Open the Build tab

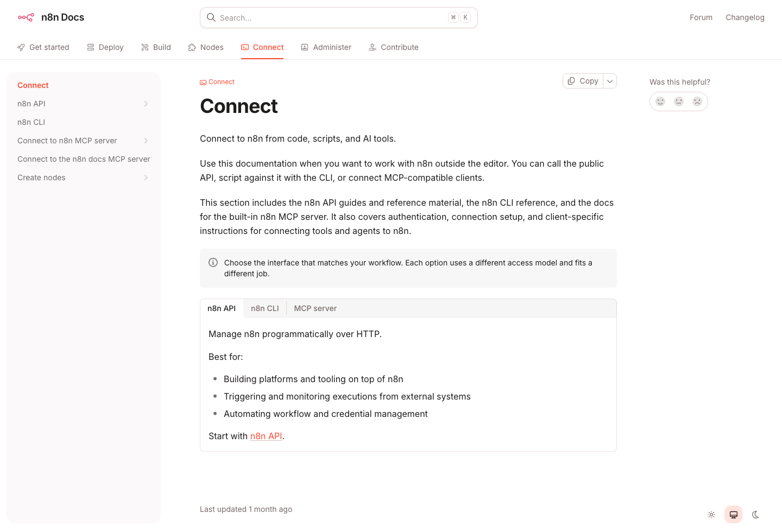(156, 47)
